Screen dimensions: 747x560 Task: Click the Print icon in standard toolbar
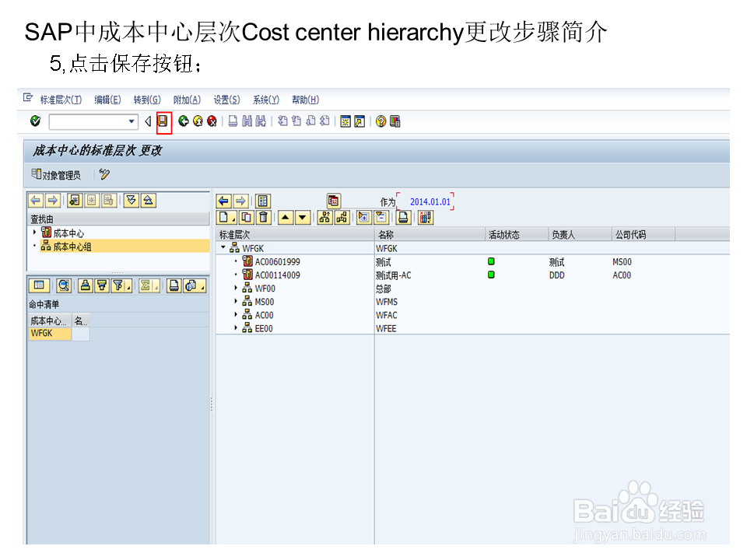click(233, 121)
